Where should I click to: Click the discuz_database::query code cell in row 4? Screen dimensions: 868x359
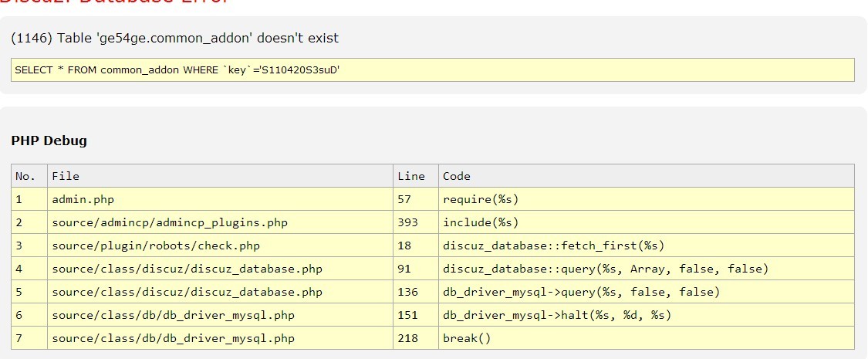(605, 269)
